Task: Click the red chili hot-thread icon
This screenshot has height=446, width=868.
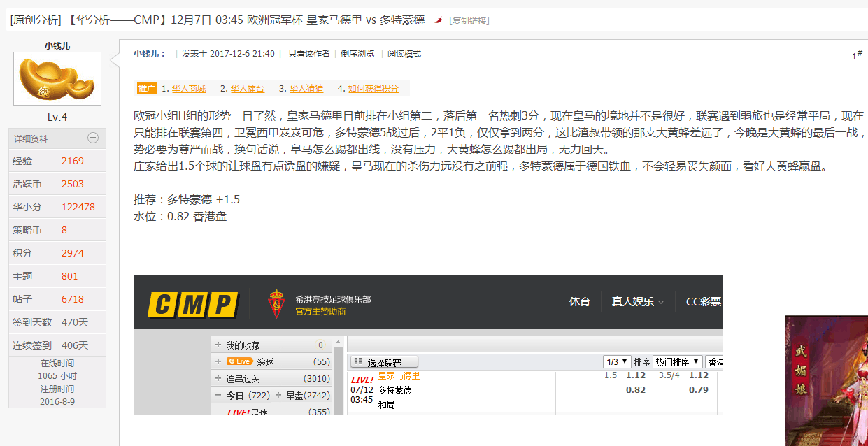Action: 438,20
